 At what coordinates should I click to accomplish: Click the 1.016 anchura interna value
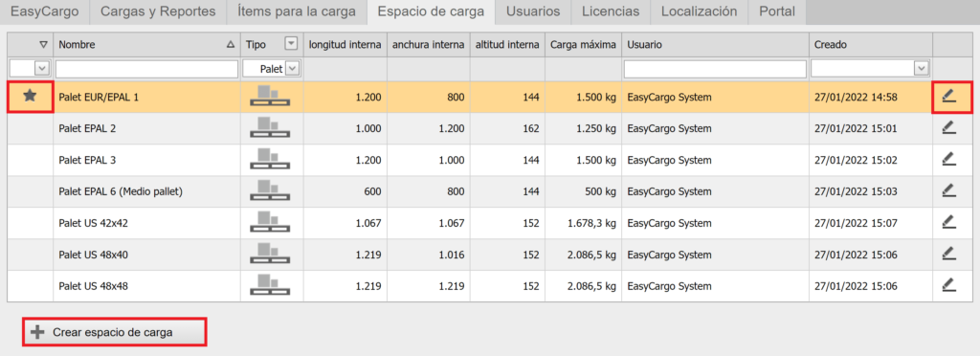(451, 255)
